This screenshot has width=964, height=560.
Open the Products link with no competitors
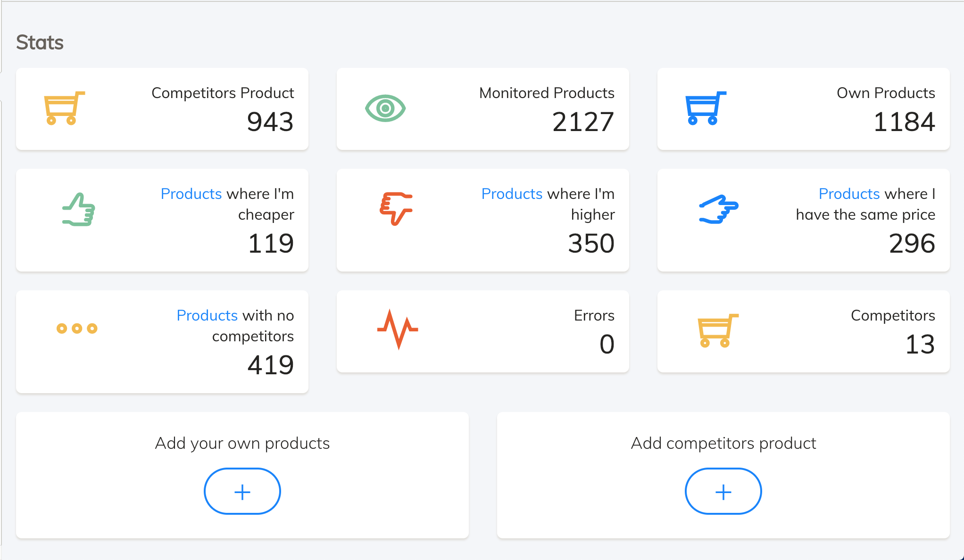[207, 315]
